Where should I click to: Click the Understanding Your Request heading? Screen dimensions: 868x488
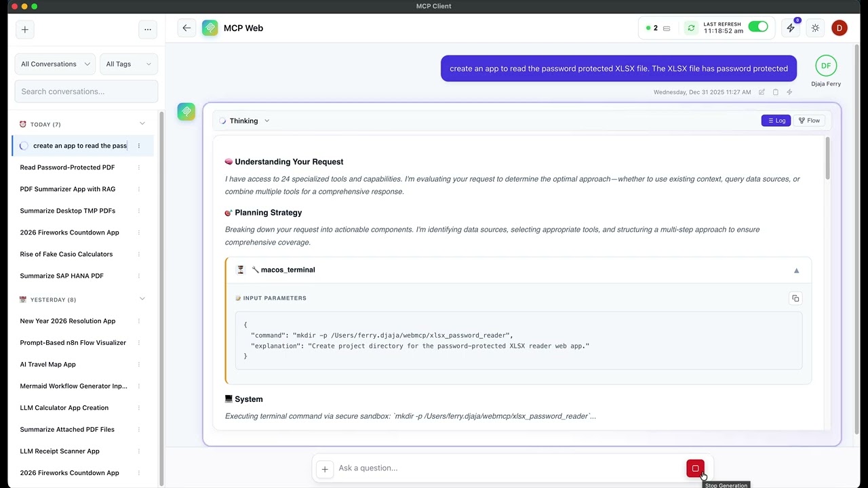(289, 162)
